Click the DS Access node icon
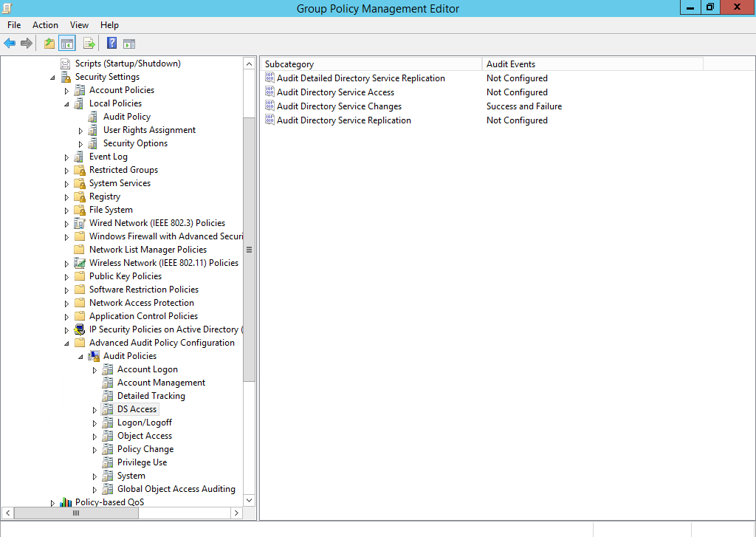Viewport: 756px width, 537px height. pos(108,409)
